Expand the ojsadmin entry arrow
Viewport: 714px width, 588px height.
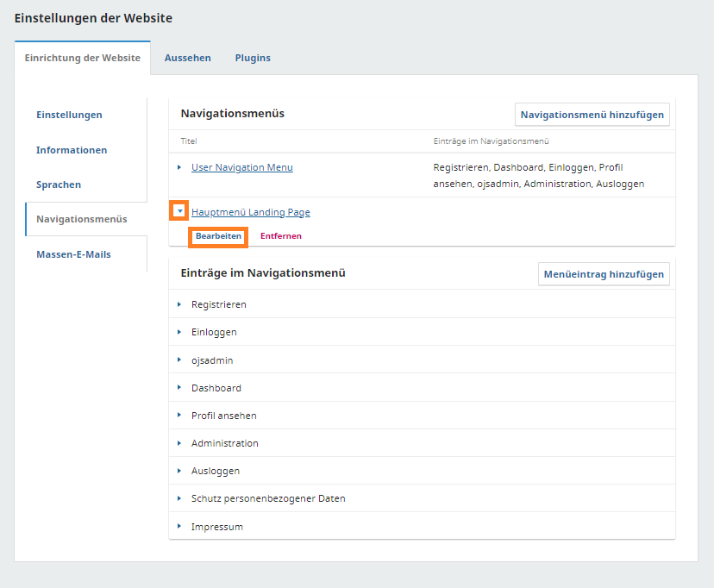pos(179,360)
